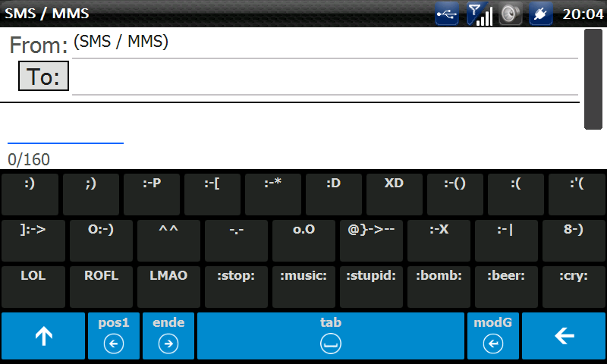Viewport: 607px width, 364px height.
Task: Tap the :bomb: key
Action: tap(439, 287)
